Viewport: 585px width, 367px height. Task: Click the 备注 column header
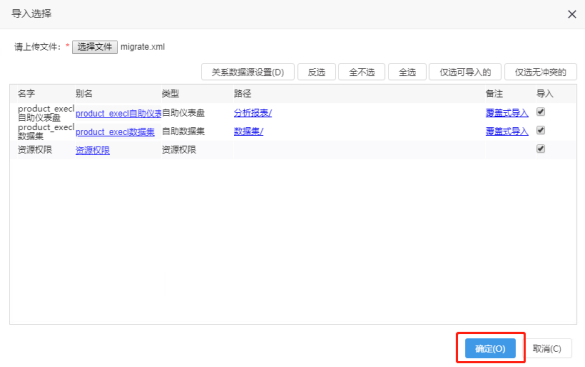point(494,94)
